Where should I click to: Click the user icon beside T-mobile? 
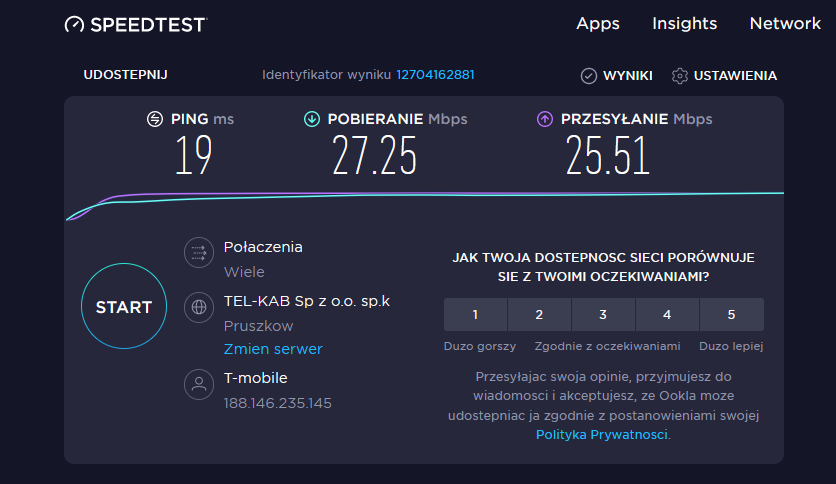199,384
